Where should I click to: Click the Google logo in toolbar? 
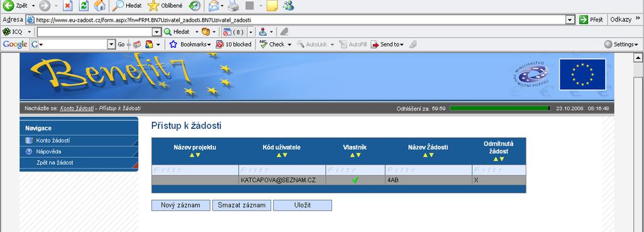(15, 45)
